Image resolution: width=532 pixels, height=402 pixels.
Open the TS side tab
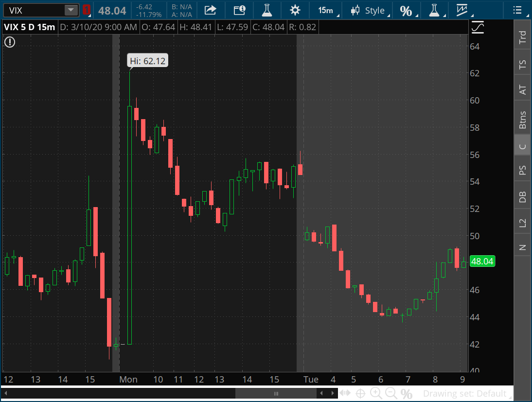[x=522, y=64]
